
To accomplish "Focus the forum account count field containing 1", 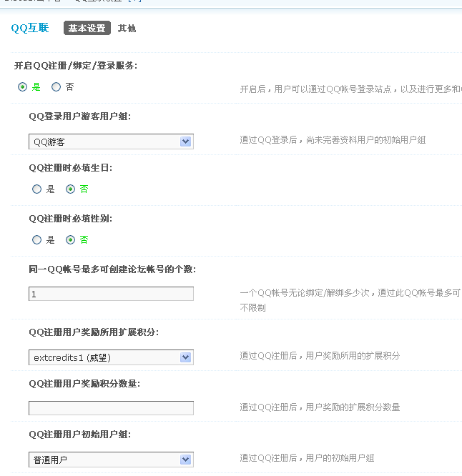I will (111, 294).
